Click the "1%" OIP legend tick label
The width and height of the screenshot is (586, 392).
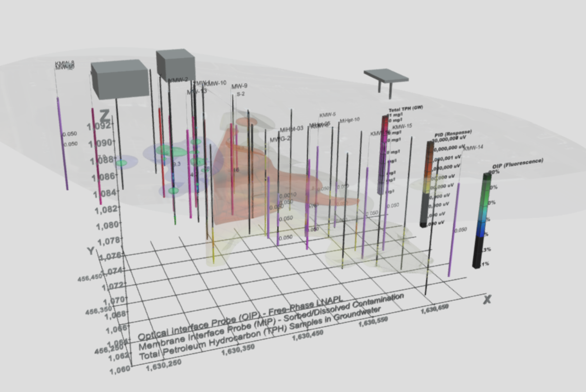point(486,264)
